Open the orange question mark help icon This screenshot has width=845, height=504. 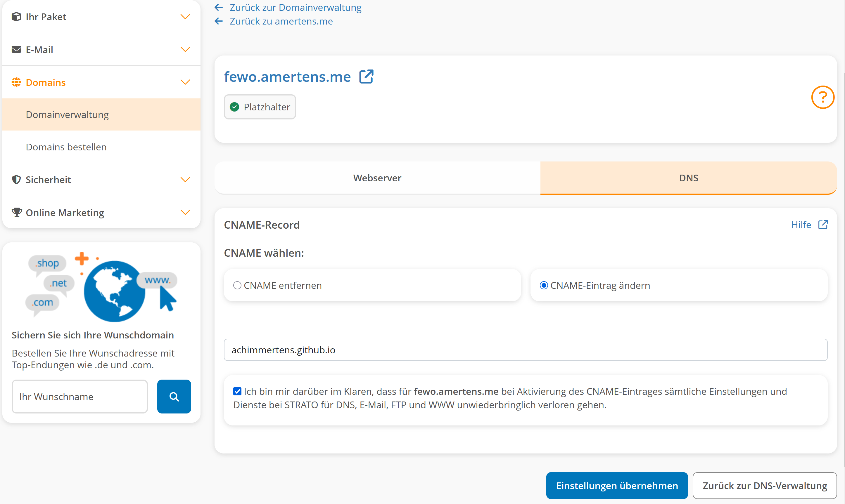[x=822, y=97]
